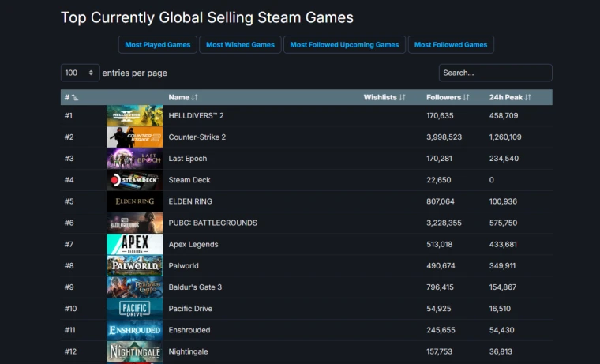Click the Steam Deck logo thumbnail
Screen dimensions: 600x364
point(134,180)
